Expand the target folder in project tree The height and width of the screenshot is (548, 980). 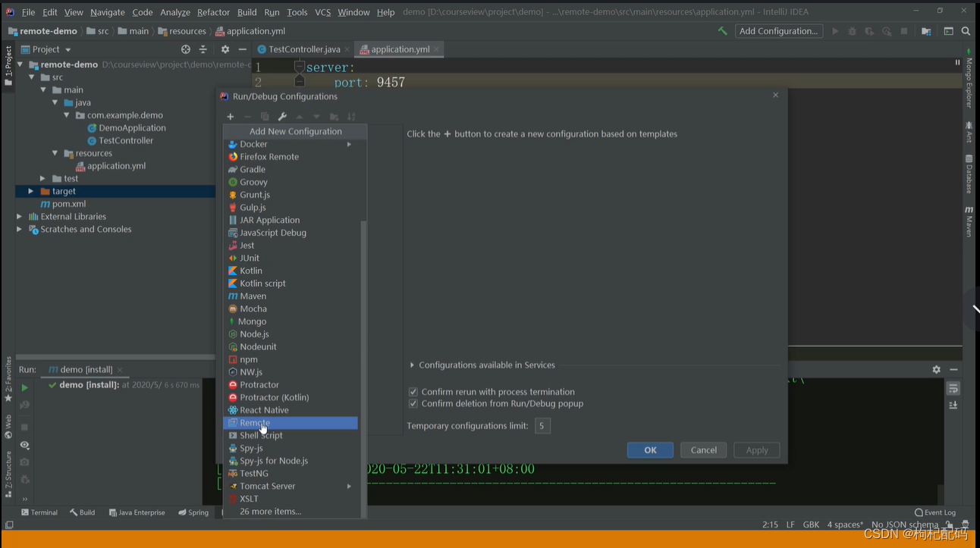30,192
